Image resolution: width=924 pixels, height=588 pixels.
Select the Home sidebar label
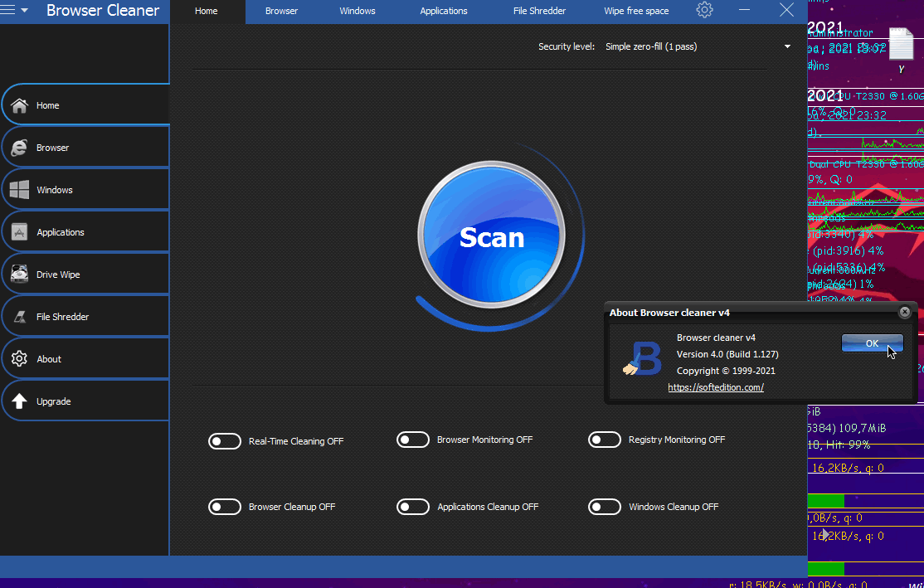pyautogui.click(x=48, y=105)
